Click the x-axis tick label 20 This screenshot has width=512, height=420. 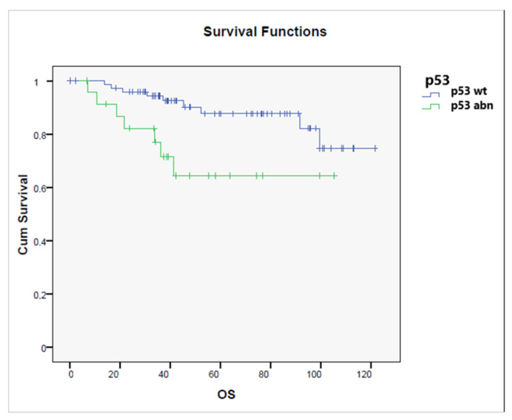[113, 374]
